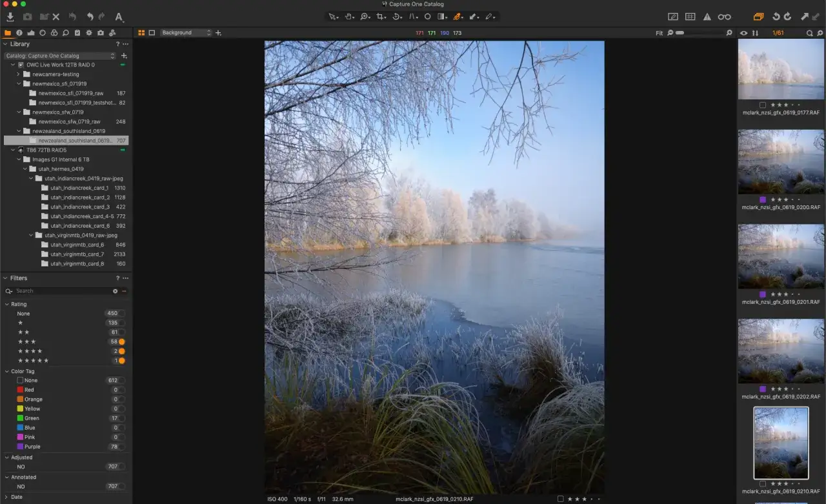826x504 pixels.
Task: Switch to multi-view grid viewer mode
Action: 141,32
